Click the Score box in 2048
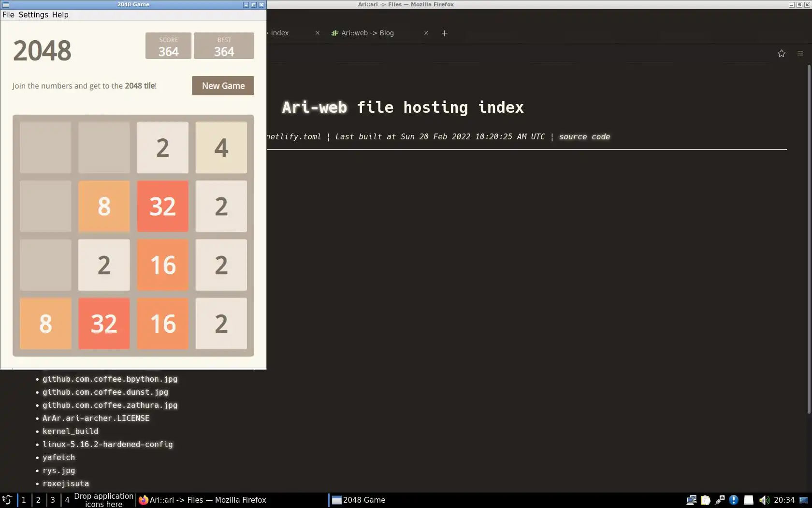 168,46
